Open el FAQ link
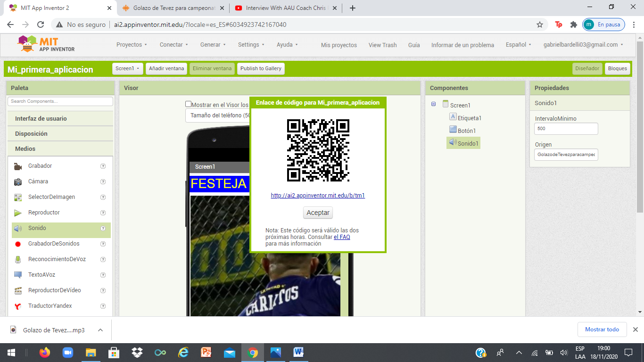Viewport: 644px width, 362px height. click(x=342, y=237)
